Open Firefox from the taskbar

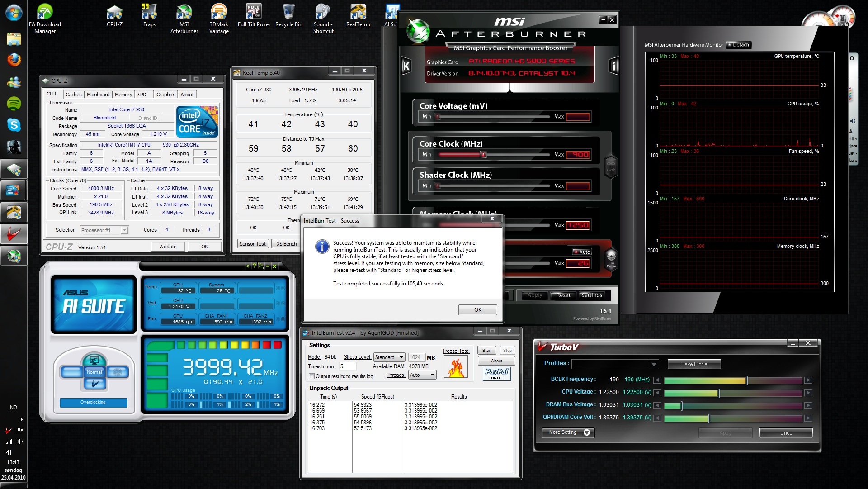click(x=14, y=60)
